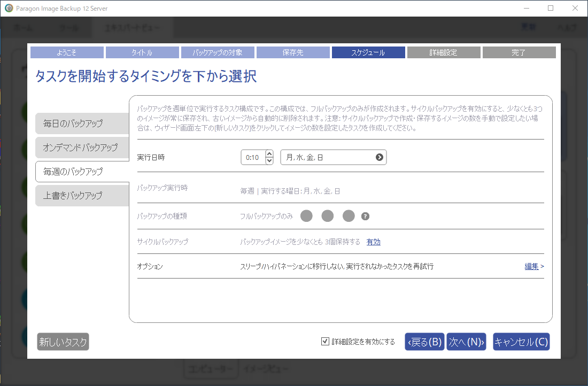588x386 pixels.
Task: Open the weekday dropdown 月, 水, 金, 日
Action: (333, 157)
